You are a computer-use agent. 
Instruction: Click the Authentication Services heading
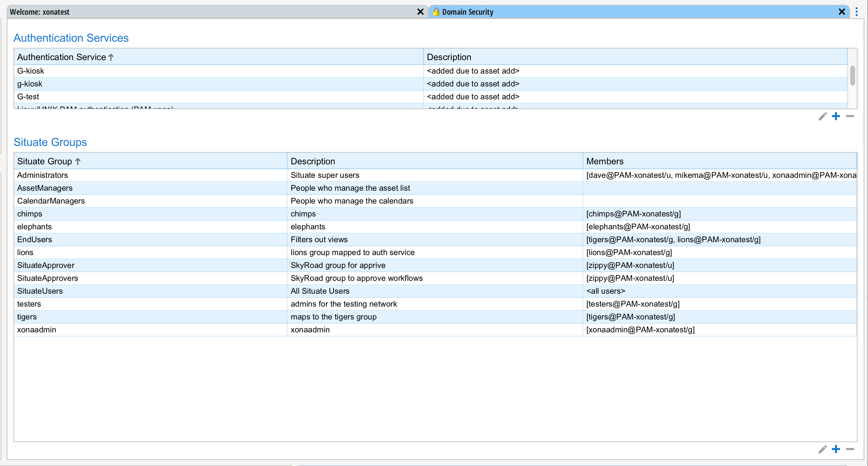(71, 38)
